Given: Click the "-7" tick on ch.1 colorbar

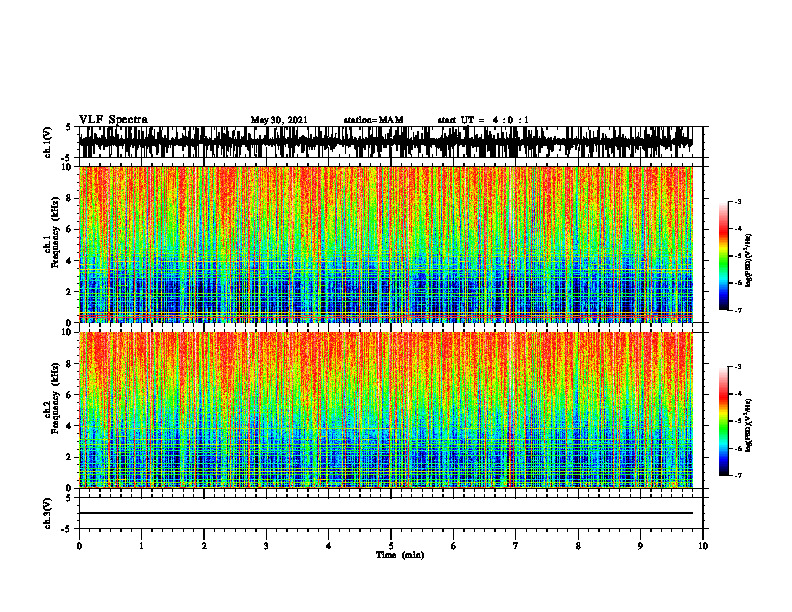Looking at the screenshot, I should pos(738,310).
